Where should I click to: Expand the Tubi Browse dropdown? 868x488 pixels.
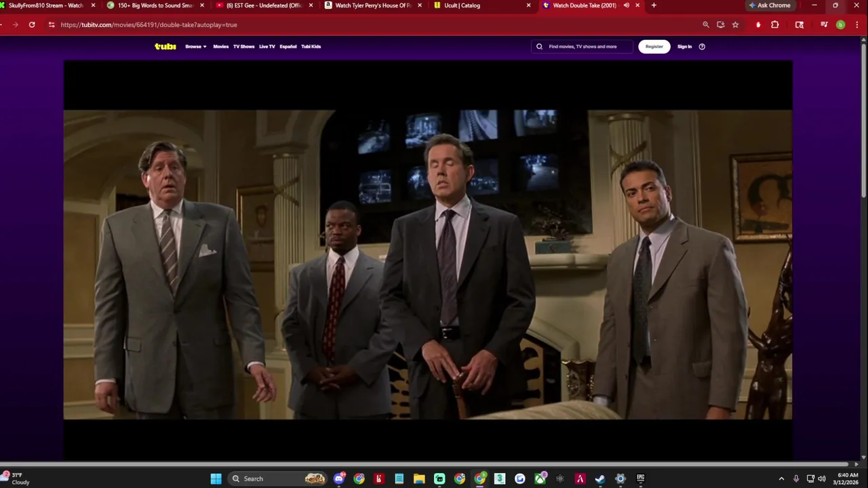tap(196, 47)
